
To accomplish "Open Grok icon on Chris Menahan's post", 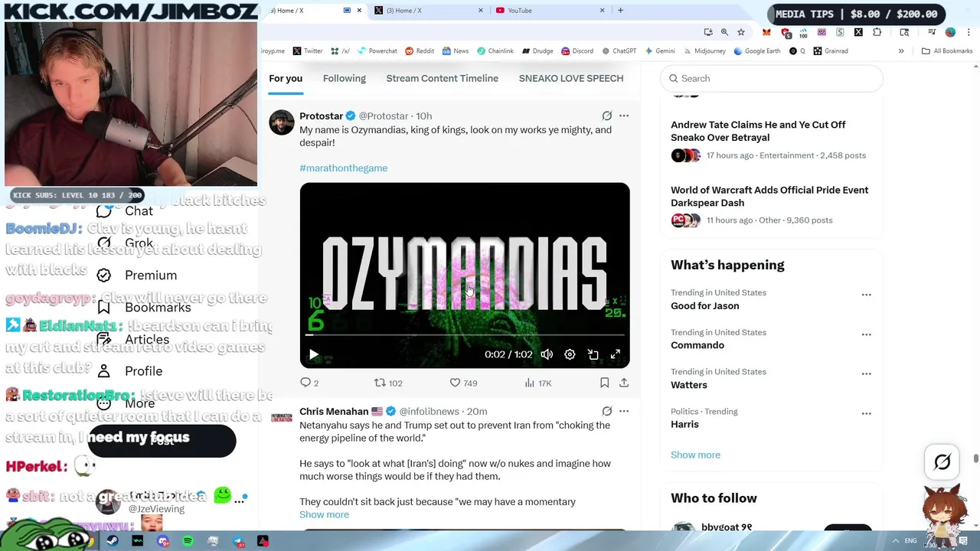I will point(606,411).
